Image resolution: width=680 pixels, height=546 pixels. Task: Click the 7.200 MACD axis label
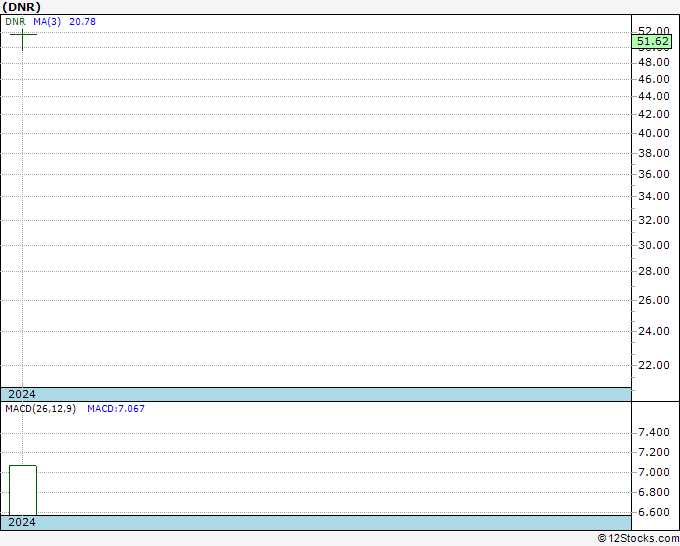(x=654, y=452)
